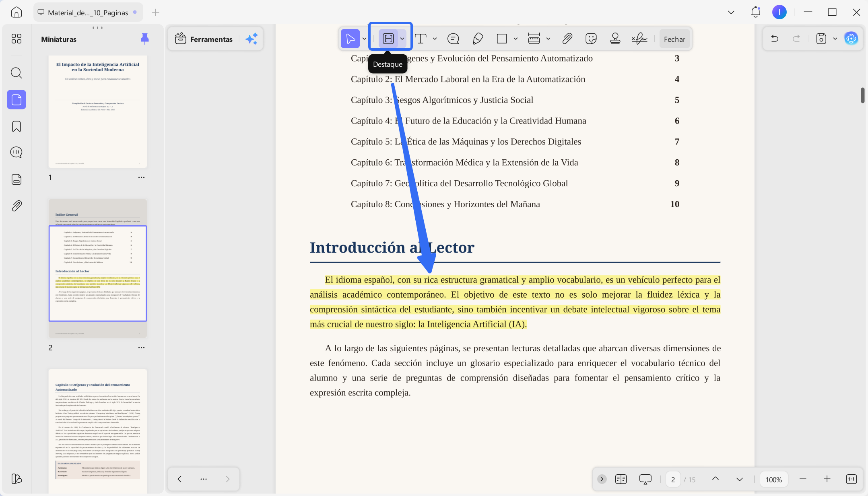Add a new tab with plus button

coord(156,12)
